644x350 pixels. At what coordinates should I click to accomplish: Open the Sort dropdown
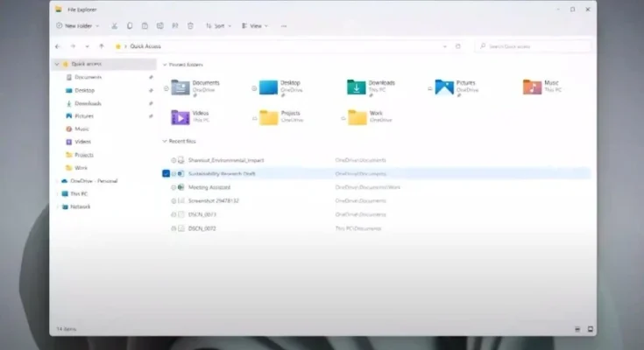(x=218, y=26)
